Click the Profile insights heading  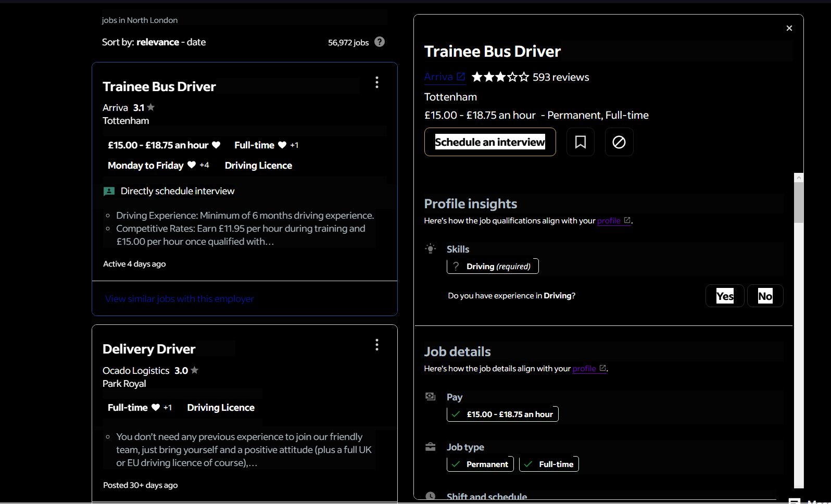[471, 204]
